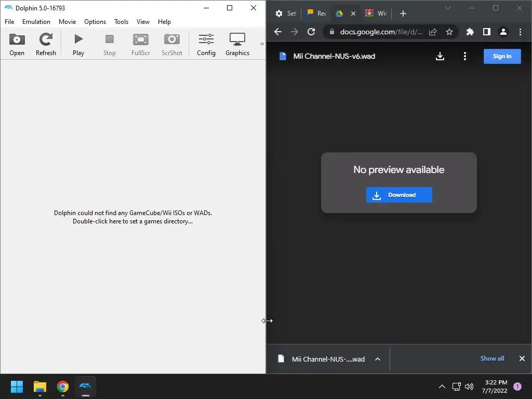Toggle FullScr in Dolphin toolbar
Viewport: 532px width, 399px height.
[x=140, y=45]
